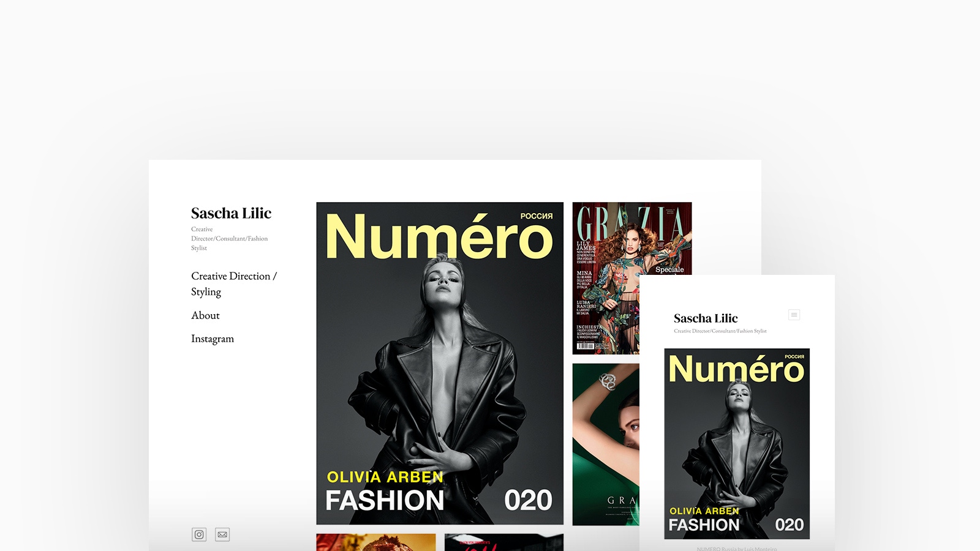
Task: Open the green bracelet photo thumbnail
Action: [605, 444]
